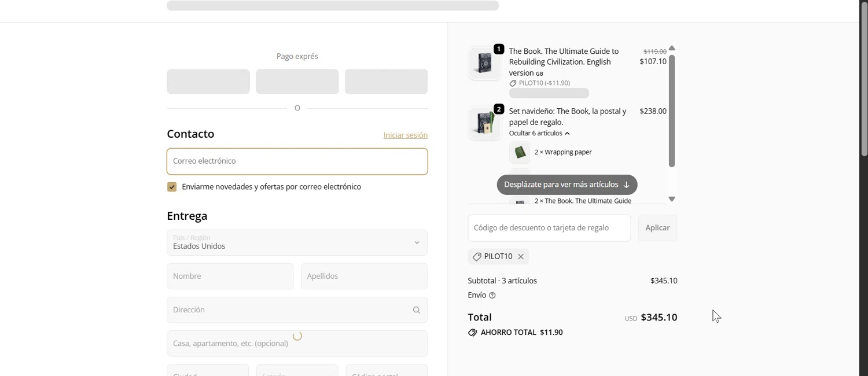The image size is (868, 376).
Task: Click the order summary scrollbar thumb
Action: click(672, 110)
